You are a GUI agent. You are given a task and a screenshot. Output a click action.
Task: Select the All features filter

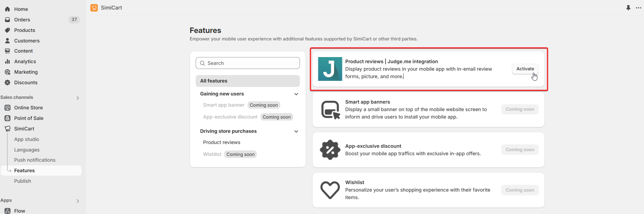tap(248, 81)
